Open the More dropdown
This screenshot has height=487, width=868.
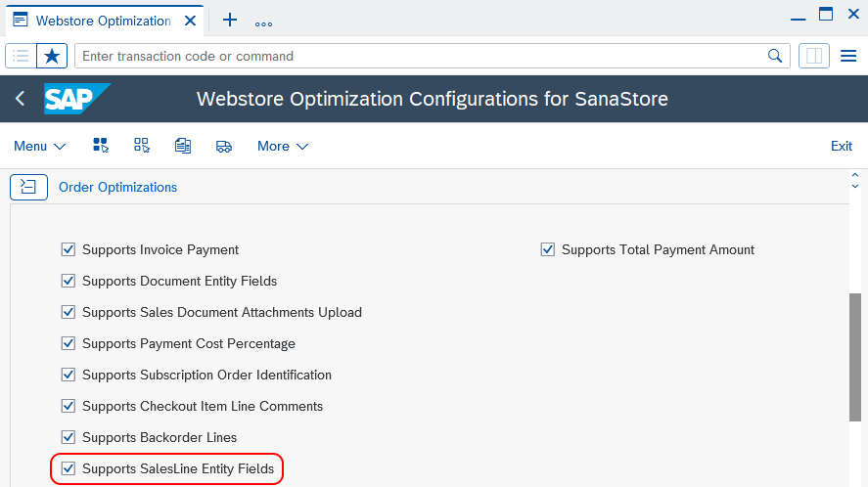(283, 146)
